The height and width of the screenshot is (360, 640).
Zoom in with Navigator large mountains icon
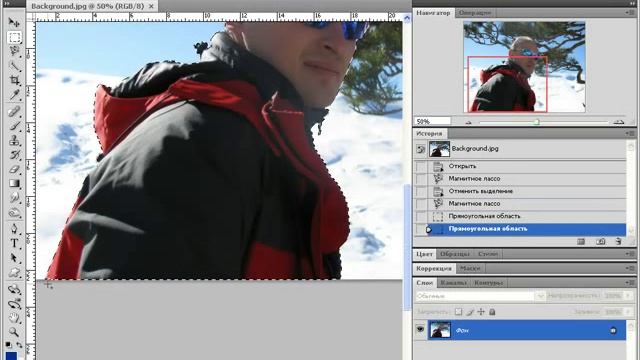click(x=619, y=122)
